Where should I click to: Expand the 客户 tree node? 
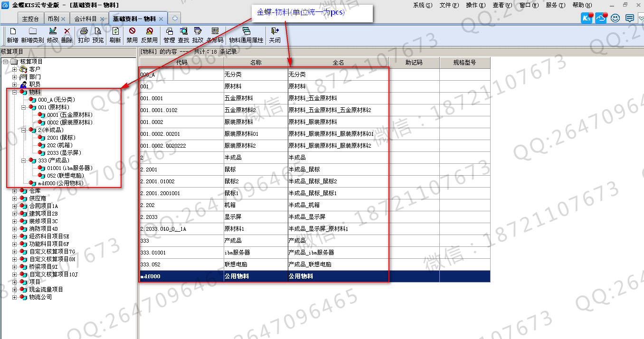(15, 69)
